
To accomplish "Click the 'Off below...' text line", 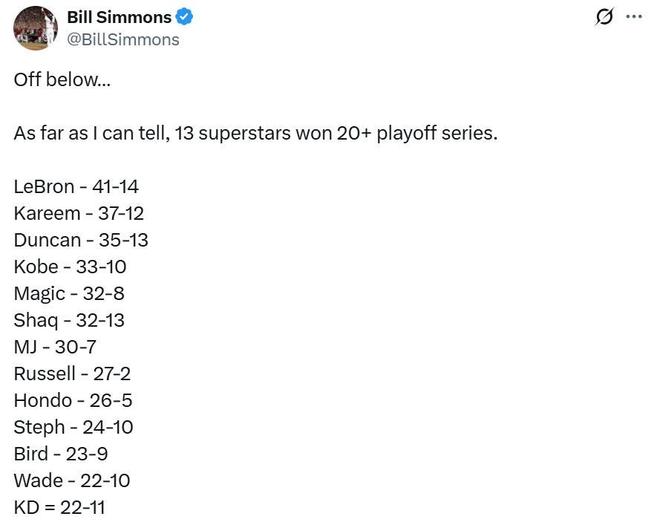I will coord(62,80).
